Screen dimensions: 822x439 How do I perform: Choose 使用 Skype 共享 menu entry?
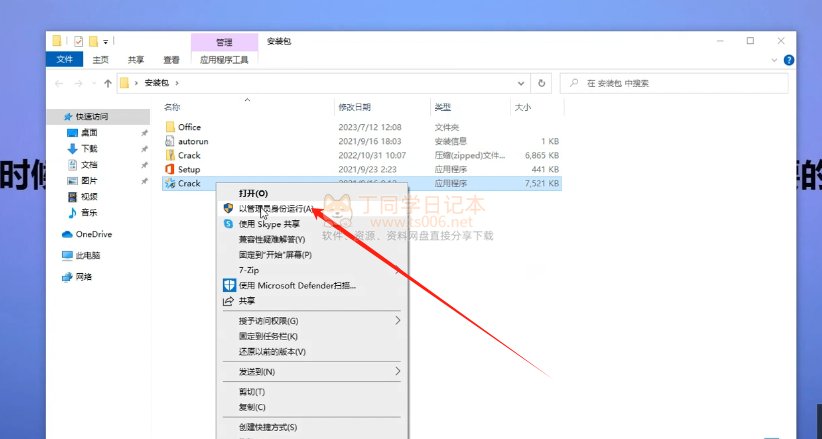[x=312, y=224]
